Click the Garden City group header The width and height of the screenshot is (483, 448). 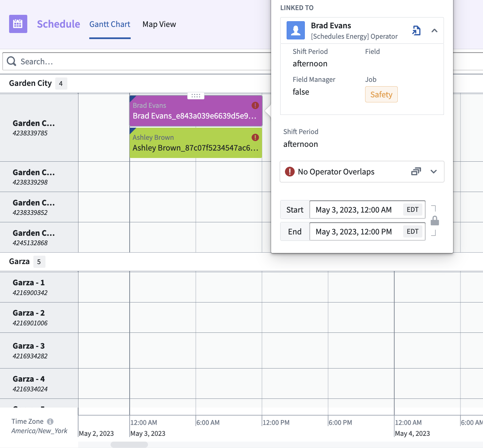pos(30,83)
